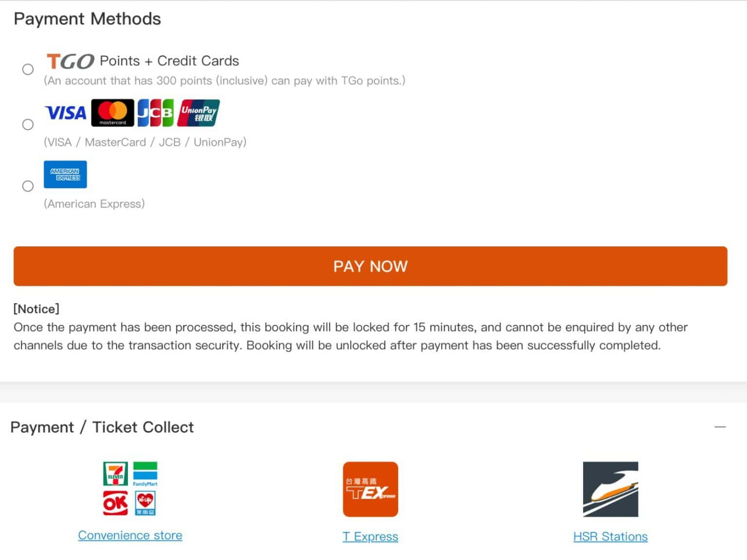
Task: Select the TGO Points + Credit Cards option
Action: click(x=28, y=70)
